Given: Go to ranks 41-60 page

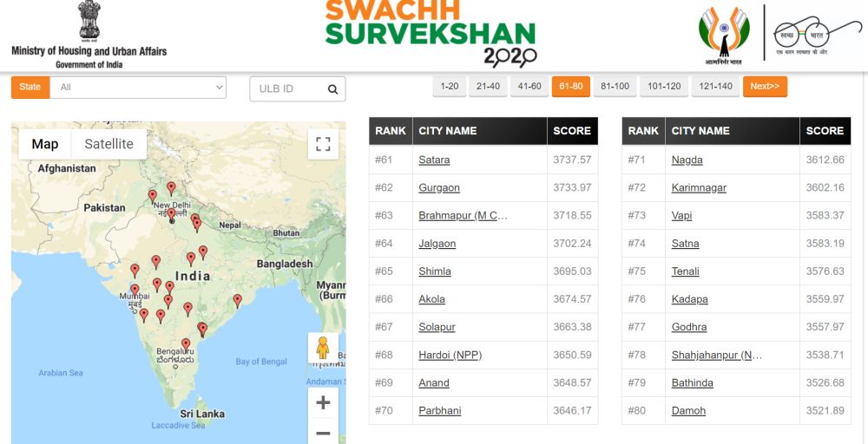Looking at the screenshot, I should click(529, 86).
